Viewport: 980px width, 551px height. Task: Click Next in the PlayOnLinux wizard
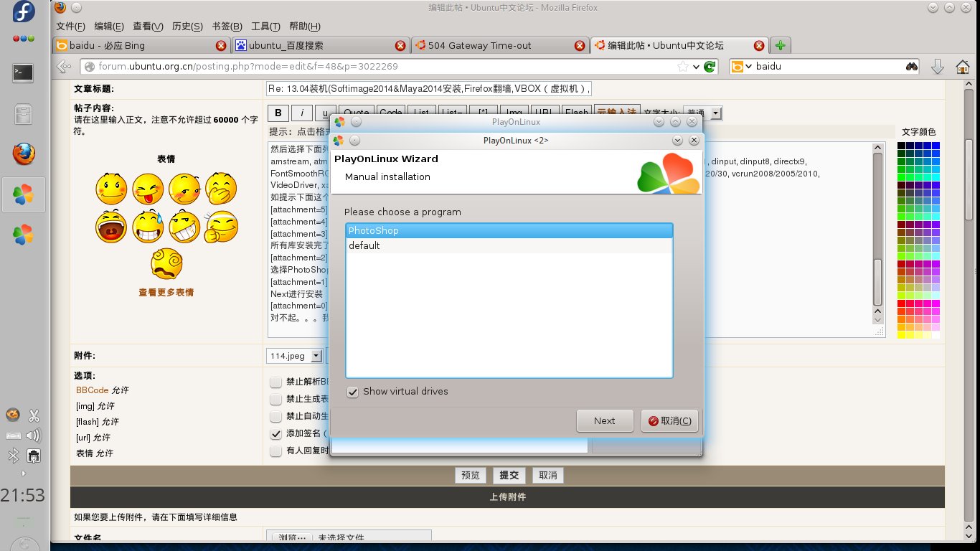[605, 421]
